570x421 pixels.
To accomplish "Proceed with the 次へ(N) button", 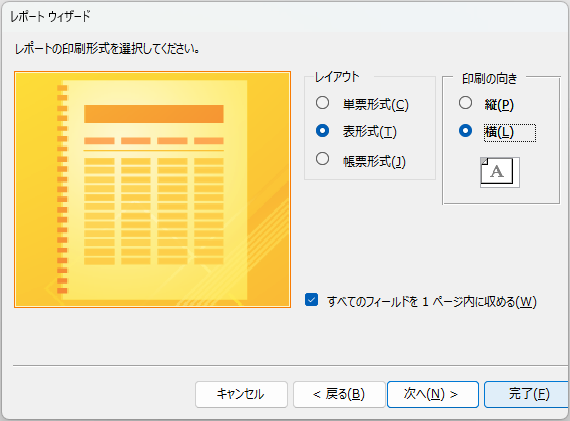I will point(433,394).
